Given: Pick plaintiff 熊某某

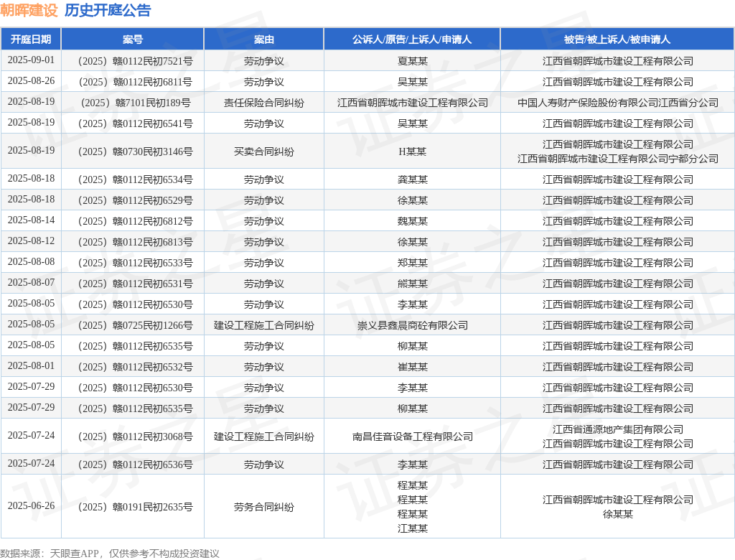Looking at the screenshot, I should pos(413,284).
